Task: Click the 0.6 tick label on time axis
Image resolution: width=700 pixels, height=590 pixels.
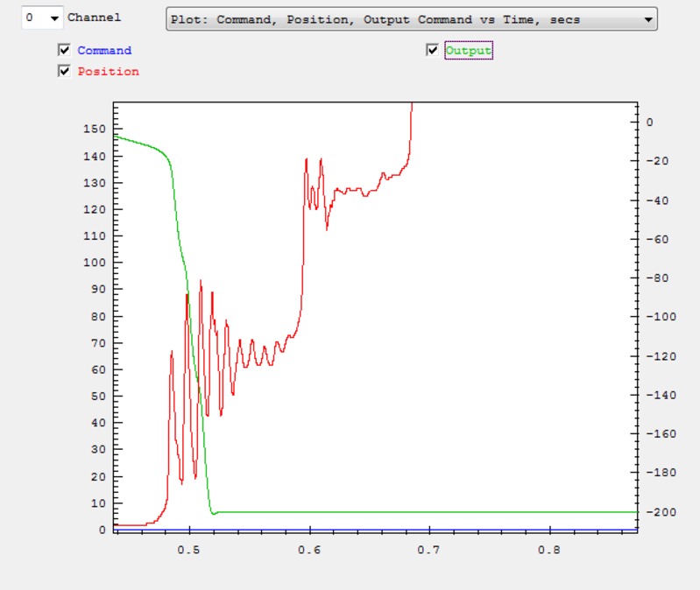Action: (308, 550)
